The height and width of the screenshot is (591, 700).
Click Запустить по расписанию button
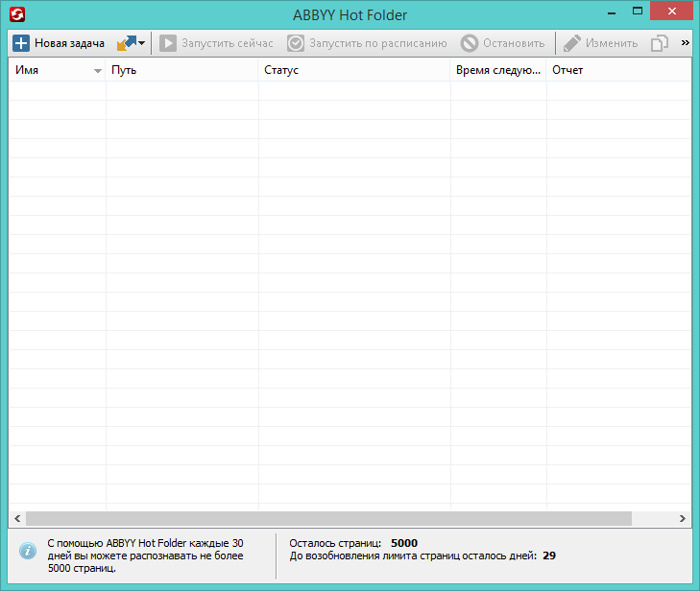click(367, 43)
